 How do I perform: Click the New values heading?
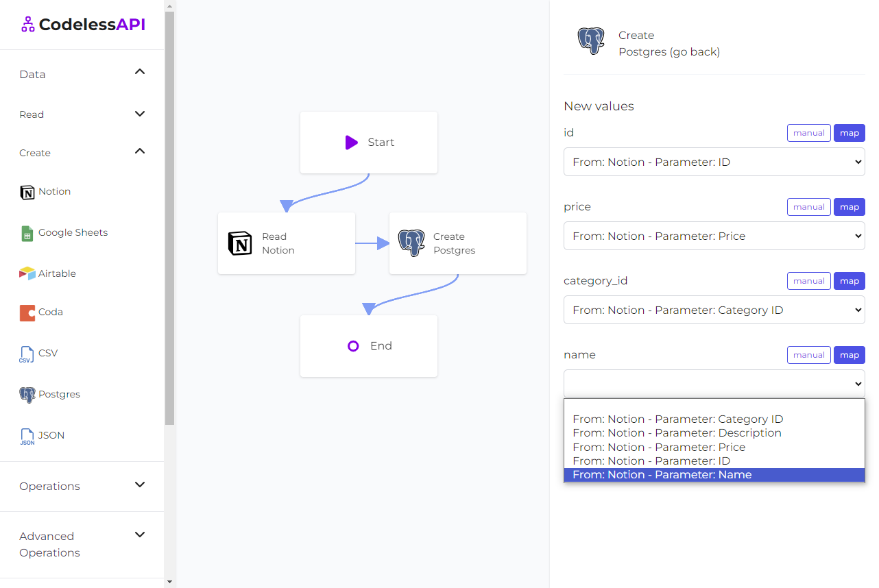point(599,106)
